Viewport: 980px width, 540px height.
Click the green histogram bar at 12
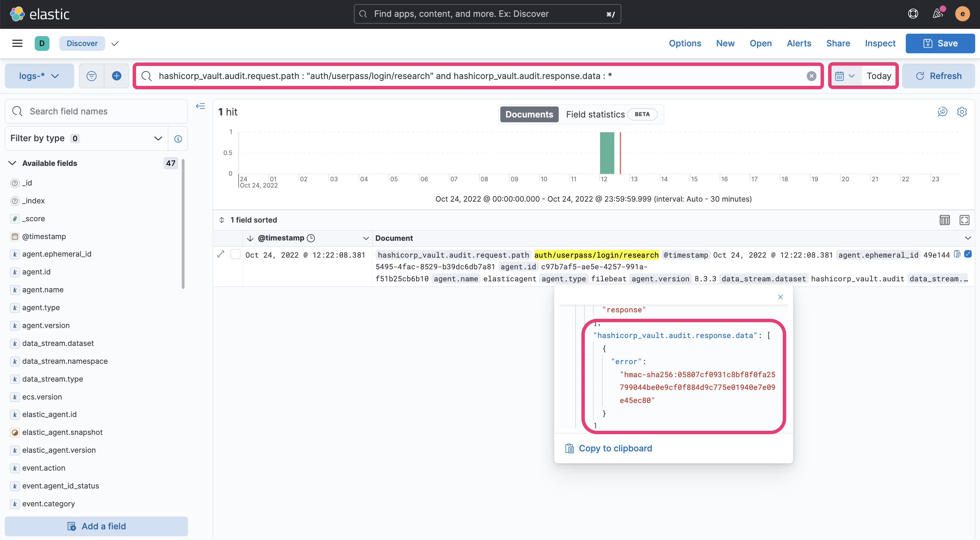pos(607,153)
